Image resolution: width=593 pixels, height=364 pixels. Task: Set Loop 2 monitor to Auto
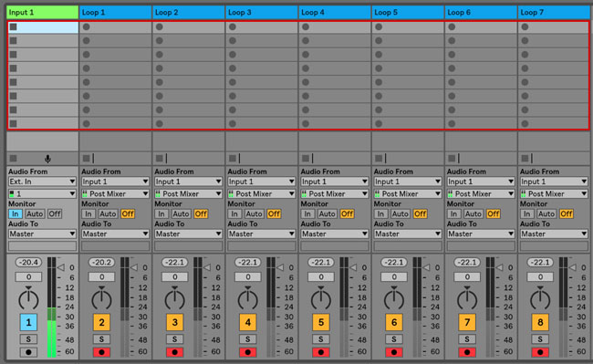click(181, 214)
